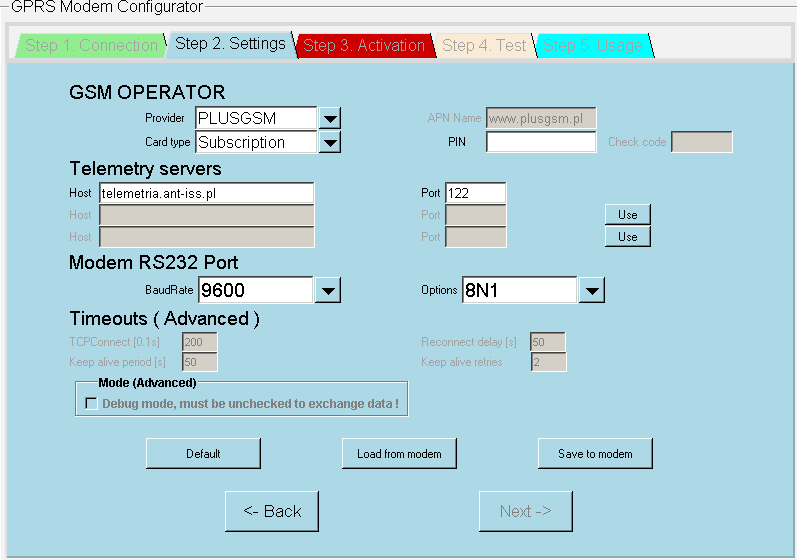Focus the PIN input field

click(x=541, y=142)
